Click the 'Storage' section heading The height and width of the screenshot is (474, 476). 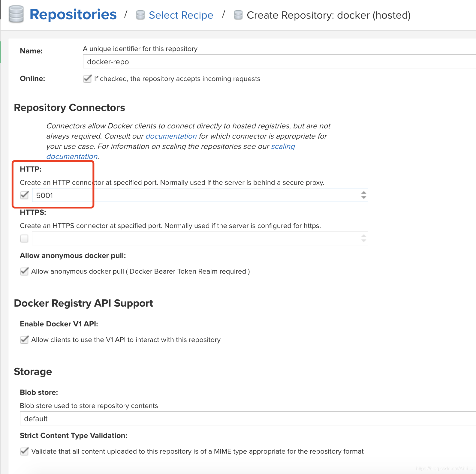[x=33, y=372]
